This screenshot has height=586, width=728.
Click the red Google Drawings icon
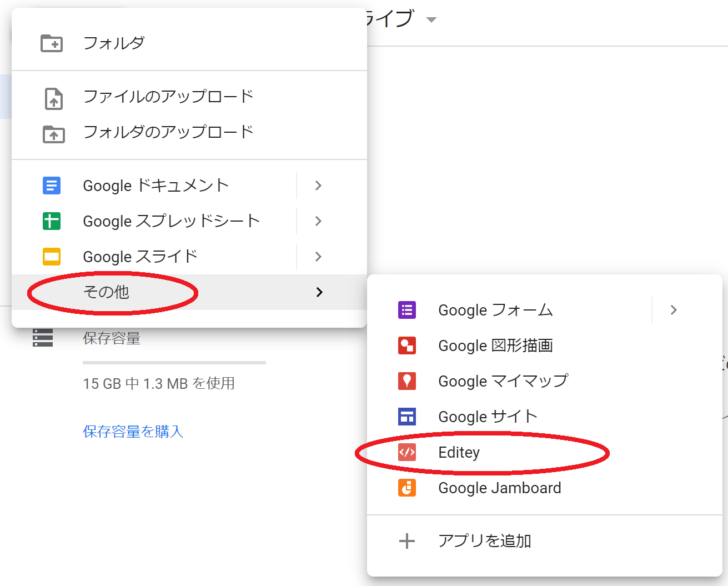[407, 345]
